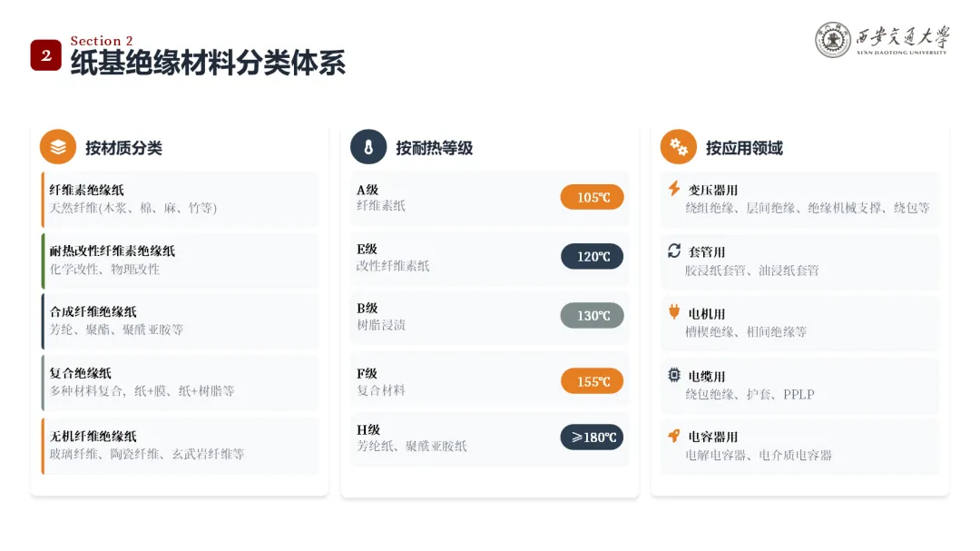Click the Xi'an Jiaotong University logo emblem
The width and height of the screenshot is (980, 551).
coord(832,40)
